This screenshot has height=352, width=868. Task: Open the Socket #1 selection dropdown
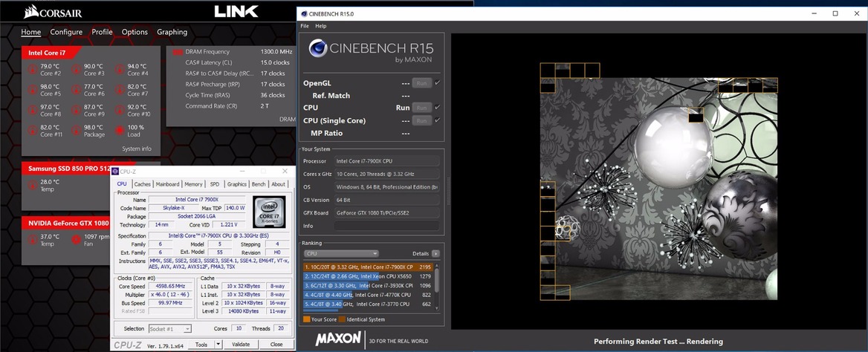(x=170, y=329)
